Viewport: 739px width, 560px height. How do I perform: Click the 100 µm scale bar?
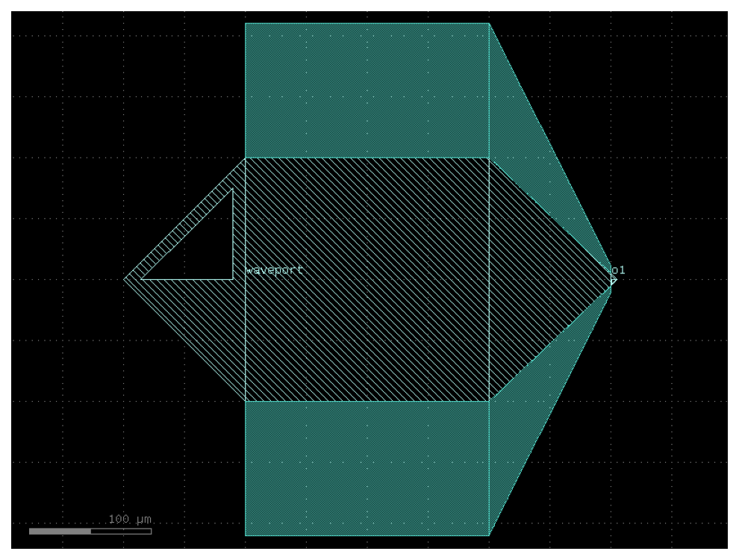click(90, 531)
